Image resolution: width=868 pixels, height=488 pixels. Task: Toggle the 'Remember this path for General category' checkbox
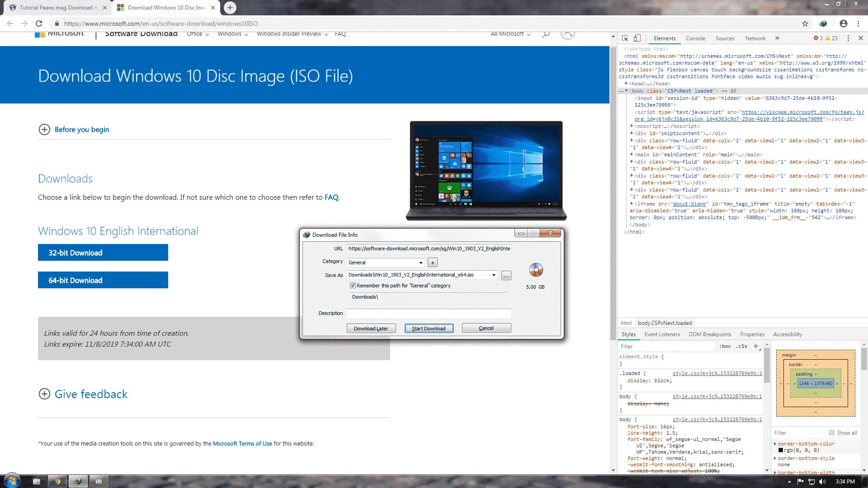click(x=353, y=286)
